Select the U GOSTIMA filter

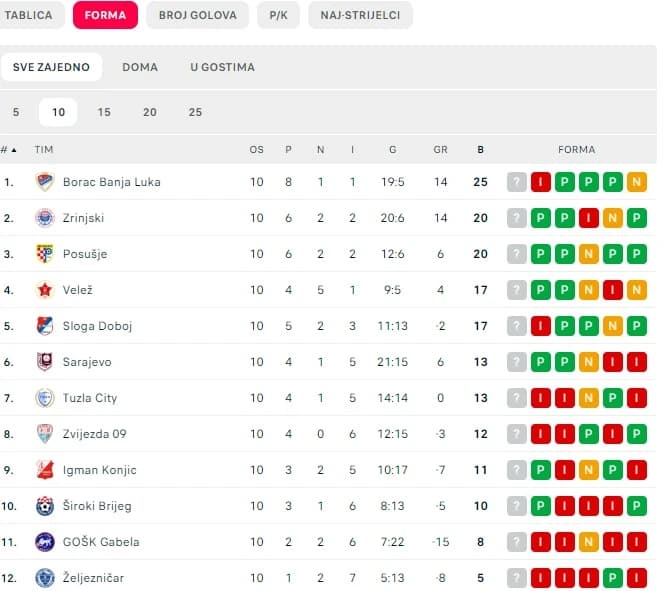click(x=223, y=67)
